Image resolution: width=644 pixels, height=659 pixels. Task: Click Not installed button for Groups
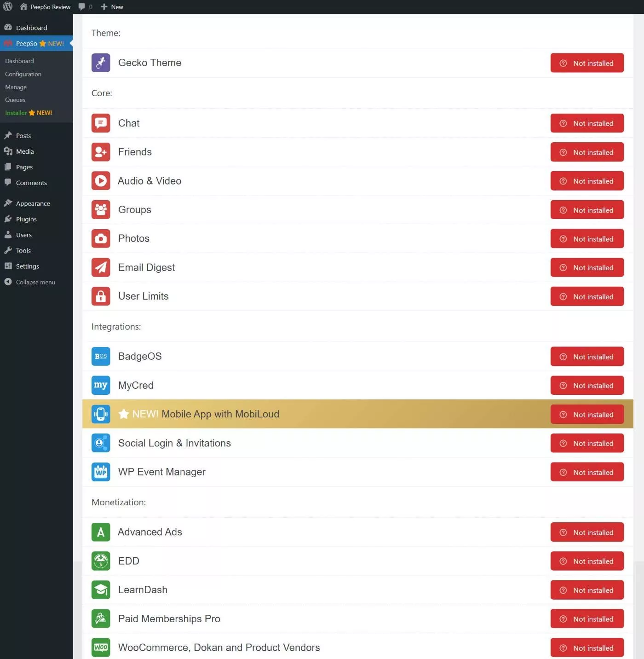(x=587, y=210)
